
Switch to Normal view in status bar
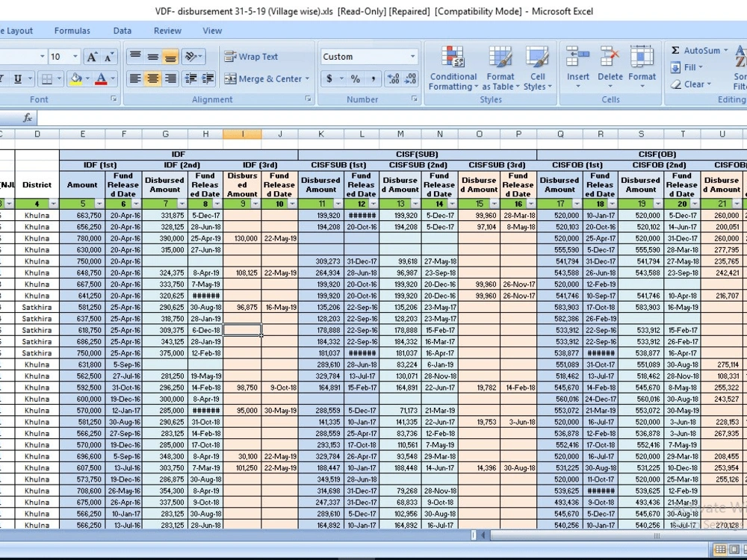tap(720, 550)
